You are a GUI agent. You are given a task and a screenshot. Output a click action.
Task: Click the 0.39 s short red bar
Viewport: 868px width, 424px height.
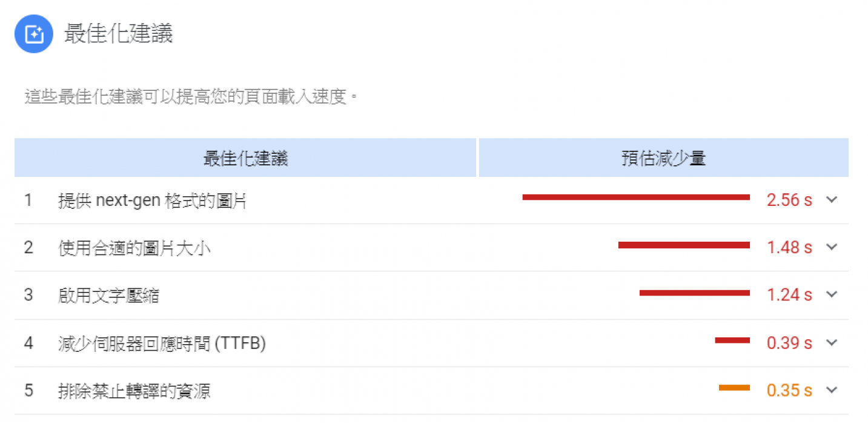tap(732, 340)
